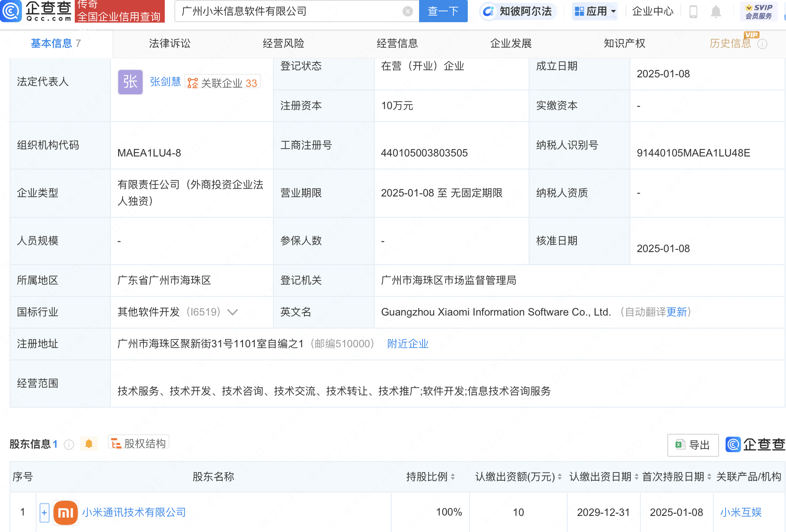Screen dimensions: 786x532
Task: Click the 张 avatar of legal representative
Action: click(130, 82)
